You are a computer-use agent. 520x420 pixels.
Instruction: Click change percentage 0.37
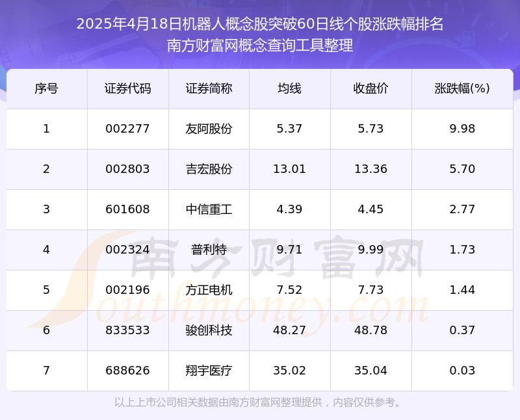coord(462,330)
